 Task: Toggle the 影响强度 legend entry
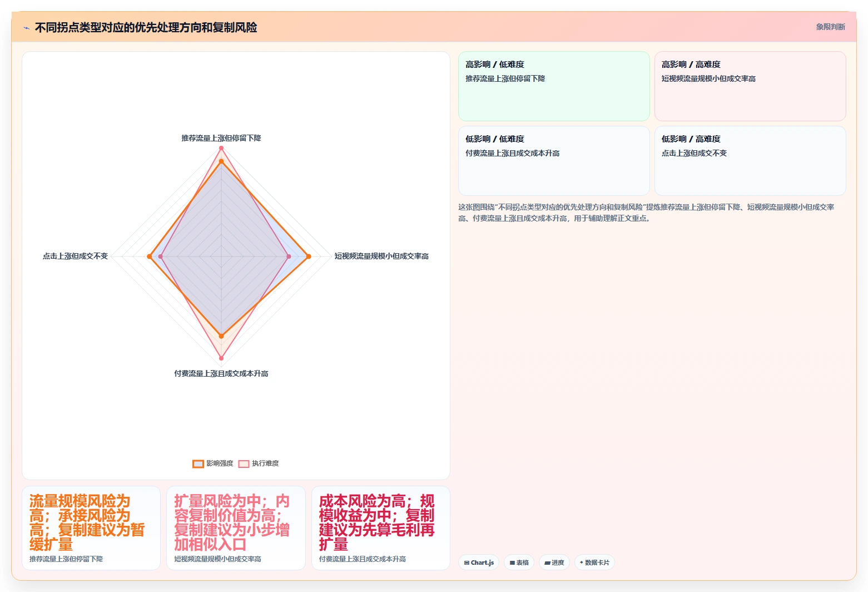213,463
